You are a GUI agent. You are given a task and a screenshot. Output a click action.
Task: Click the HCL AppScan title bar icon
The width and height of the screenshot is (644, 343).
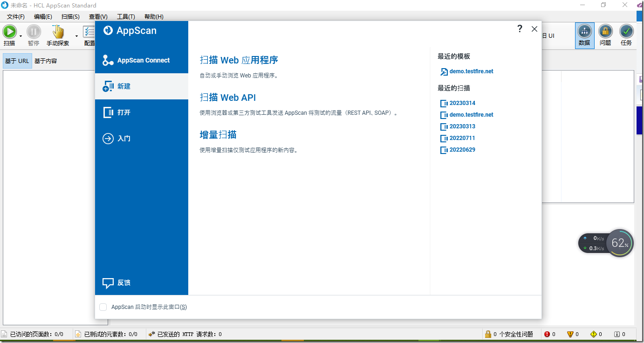tap(5, 5)
